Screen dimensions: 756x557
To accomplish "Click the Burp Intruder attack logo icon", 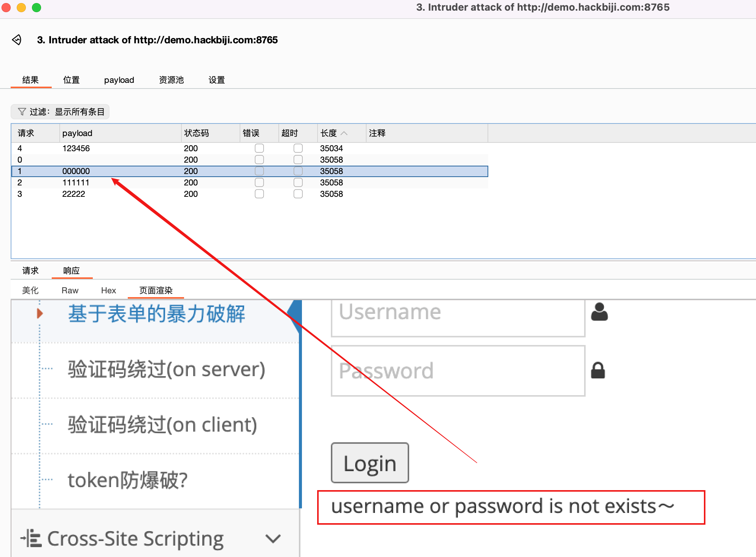I will pos(17,40).
